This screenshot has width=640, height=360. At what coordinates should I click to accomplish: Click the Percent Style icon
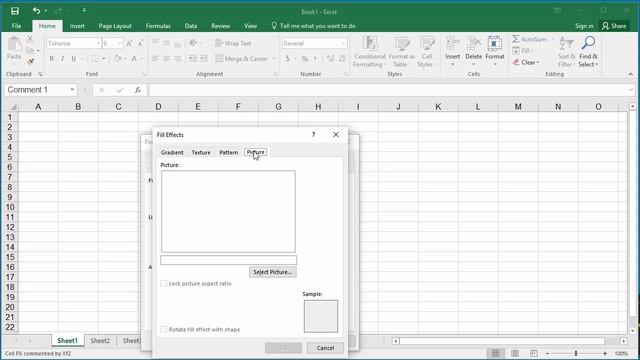tap(304, 59)
